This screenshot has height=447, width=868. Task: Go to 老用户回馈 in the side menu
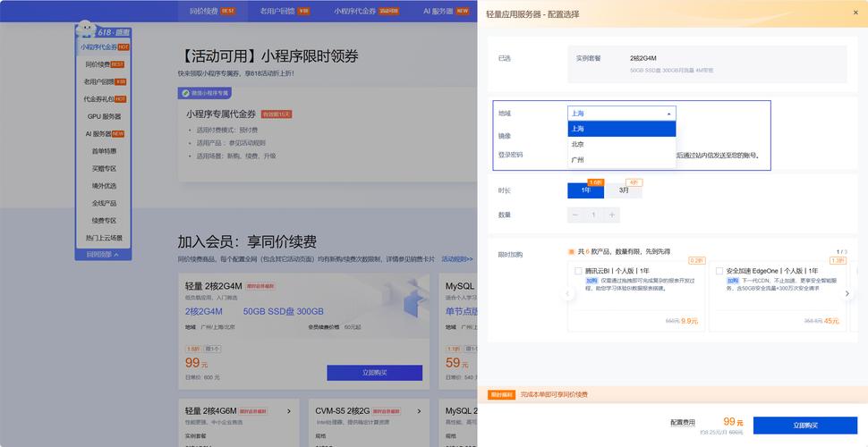[x=104, y=82]
